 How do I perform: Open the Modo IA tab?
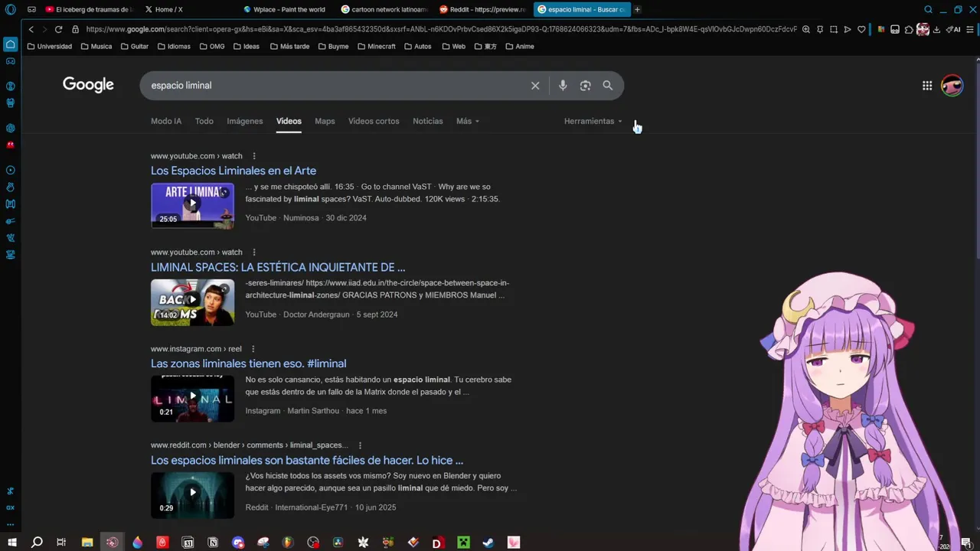[x=166, y=121]
